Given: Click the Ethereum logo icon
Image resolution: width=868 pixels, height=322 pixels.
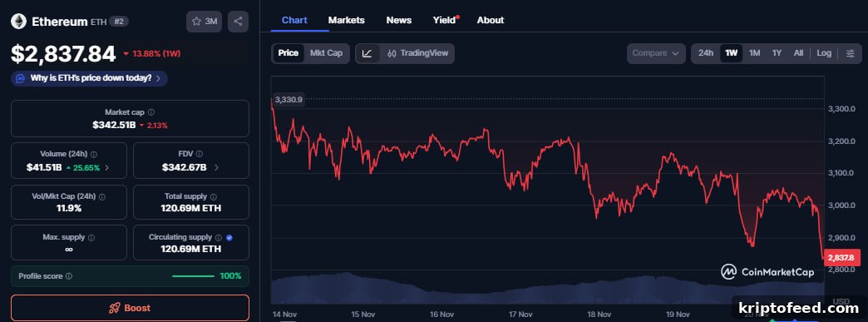Looking at the screenshot, I should (x=19, y=22).
